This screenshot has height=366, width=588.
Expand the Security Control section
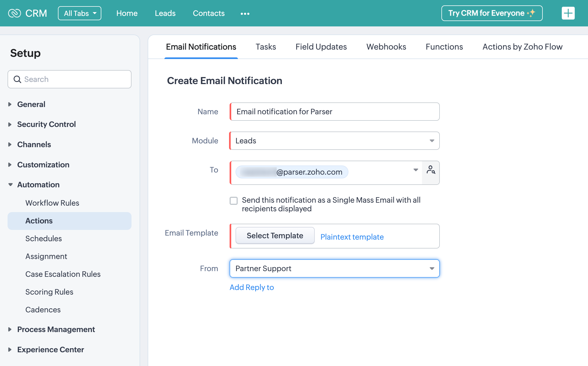46,124
